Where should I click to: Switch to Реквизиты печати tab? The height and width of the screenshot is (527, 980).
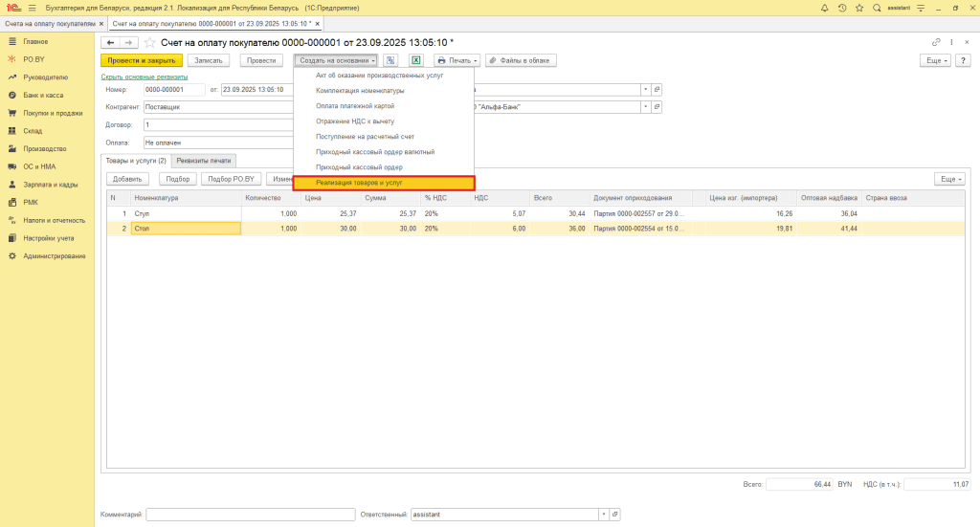pyautogui.click(x=205, y=161)
